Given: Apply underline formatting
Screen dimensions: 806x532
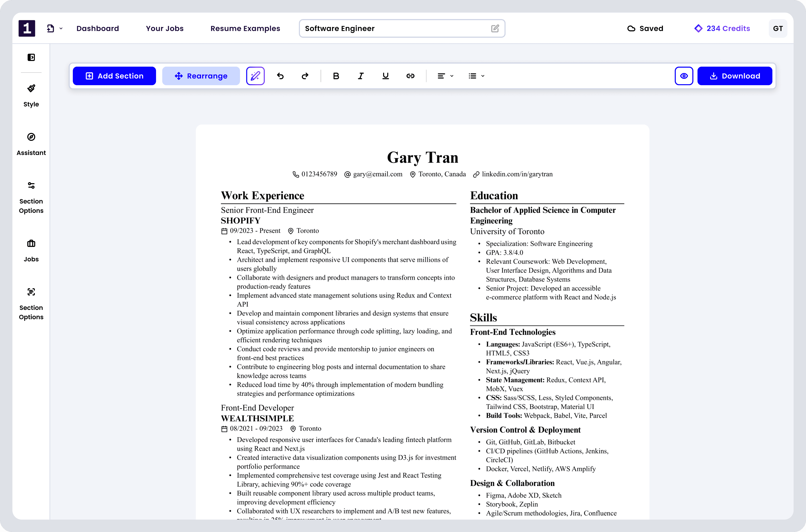Looking at the screenshot, I should point(385,76).
